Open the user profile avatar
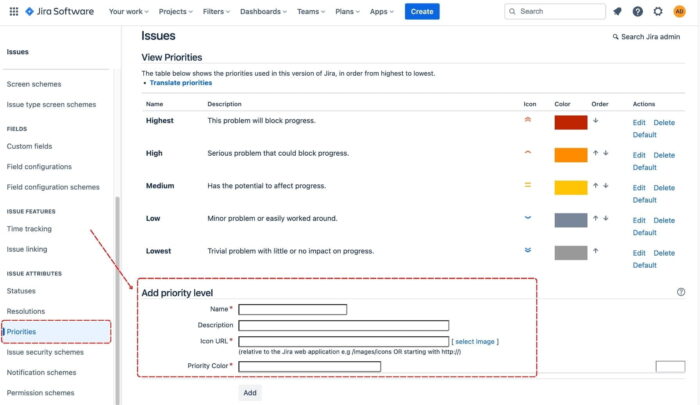This screenshot has width=700, height=405. click(x=679, y=12)
